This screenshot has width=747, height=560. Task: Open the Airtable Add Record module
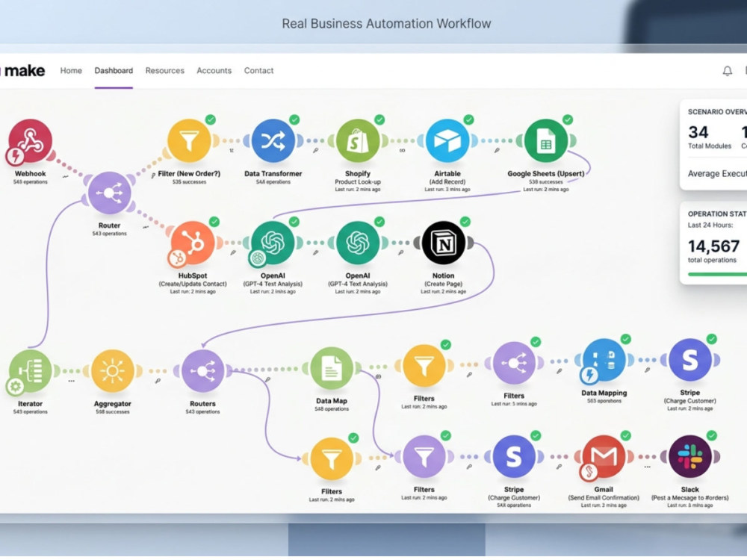447,141
